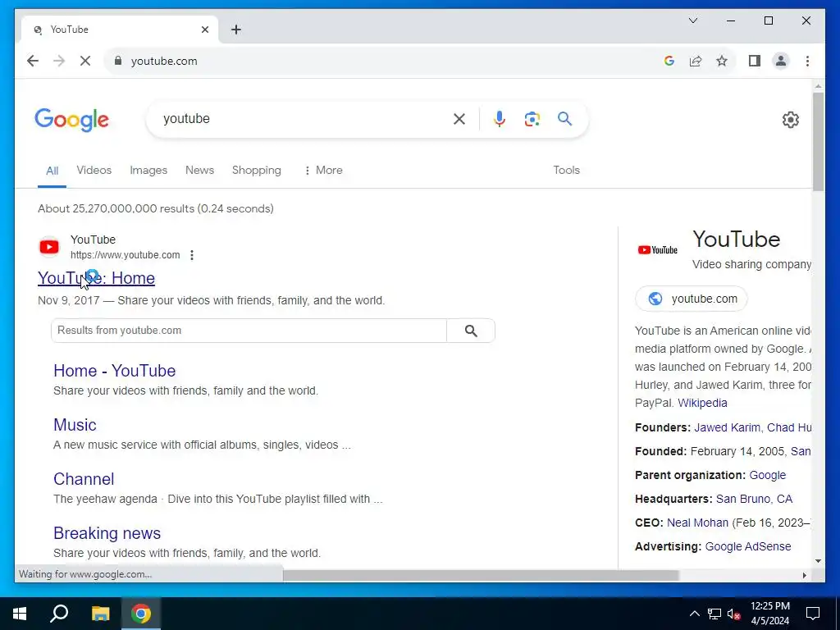Open the three-dot options beside youtube.com result
Image resolution: width=840 pixels, height=630 pixels.
pyautogui.click(x=192, y=255)
